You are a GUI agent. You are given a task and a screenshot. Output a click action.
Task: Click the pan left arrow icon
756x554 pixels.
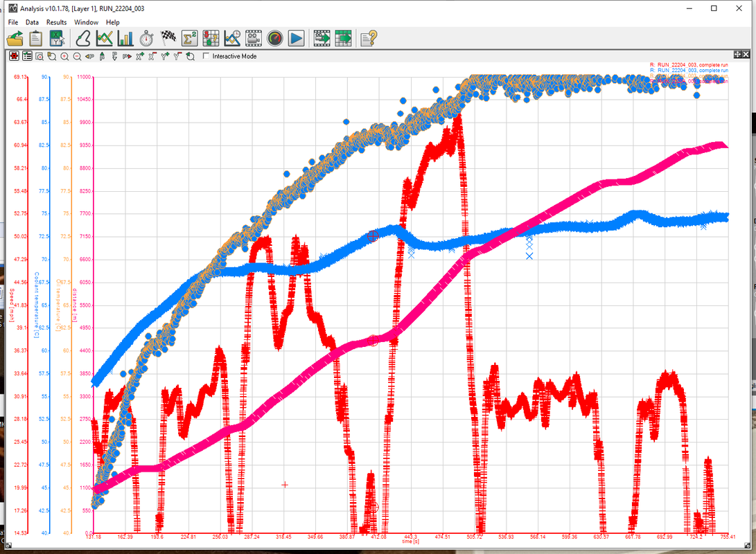(89, 56)
